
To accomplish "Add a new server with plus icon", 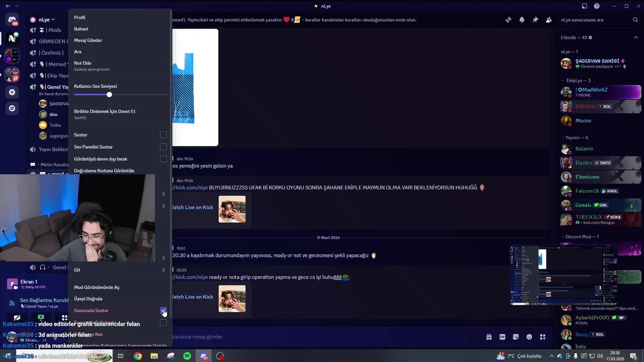I will click(12, 93).
